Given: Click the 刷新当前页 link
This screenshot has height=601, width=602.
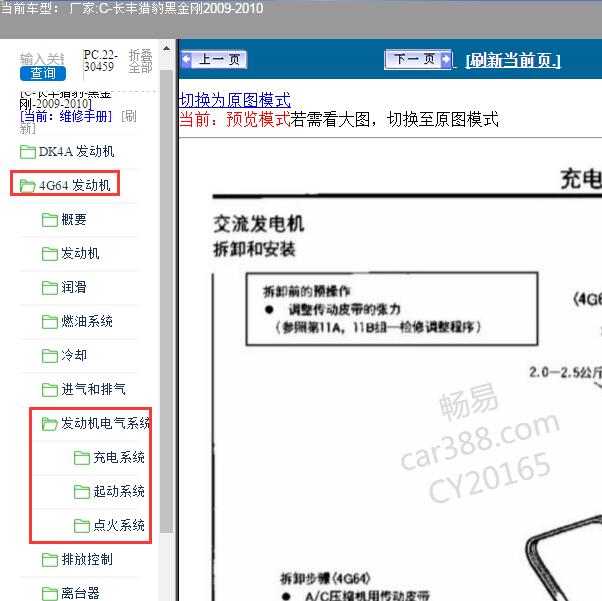Looking at the screenshot, I should pos(513,60).
